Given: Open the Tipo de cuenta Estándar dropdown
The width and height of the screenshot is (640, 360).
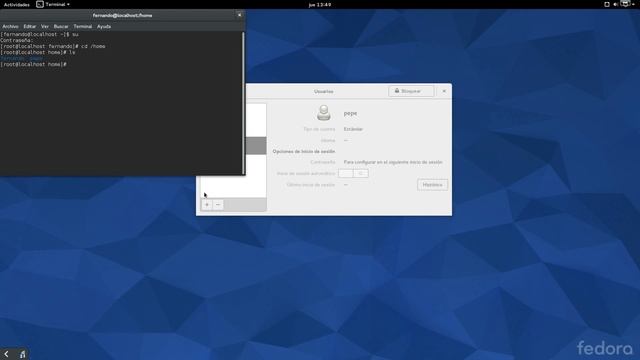Looking at the screenshot, I should [x=353, y=129].
